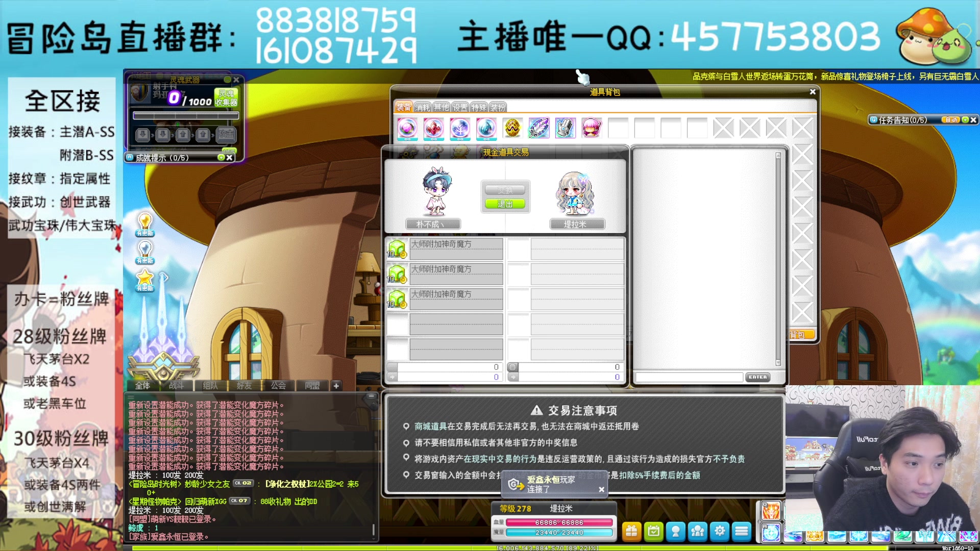Select the pink hair head inventory item

tap(591, 128)
